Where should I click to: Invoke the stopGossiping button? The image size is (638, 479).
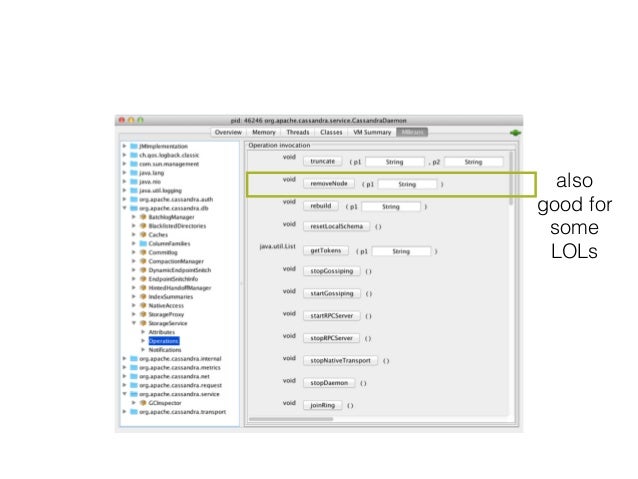pyautogui.click(x=332, y=271)
